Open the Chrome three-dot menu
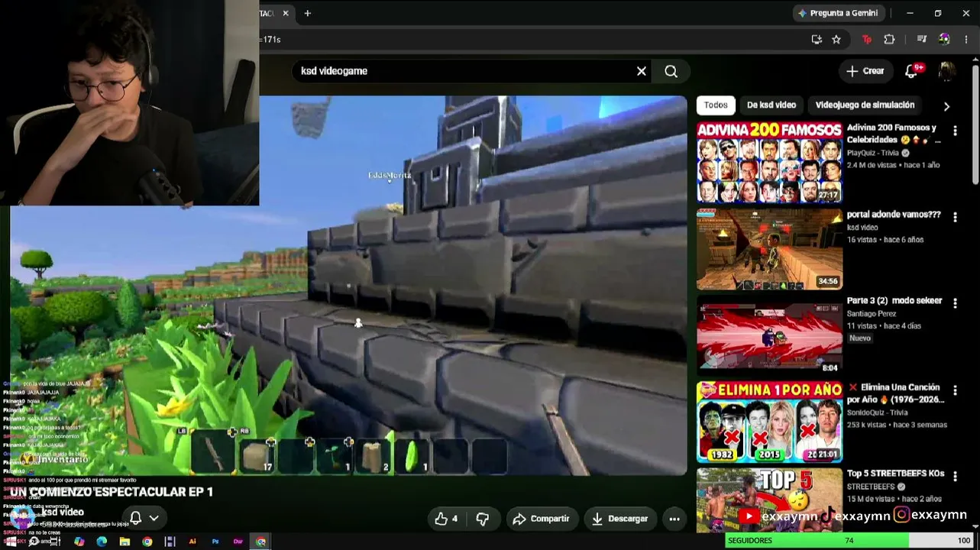Viewport: 980px width, 550px height. click(966, 39)
